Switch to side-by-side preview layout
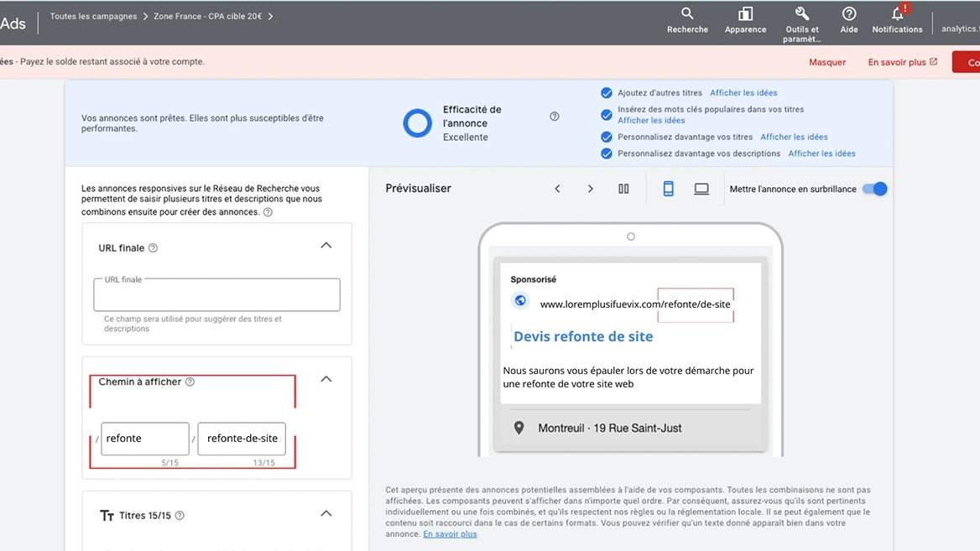The width and height of the screenshot is (980, 551). pyautogui.click(x=623, y=189)
